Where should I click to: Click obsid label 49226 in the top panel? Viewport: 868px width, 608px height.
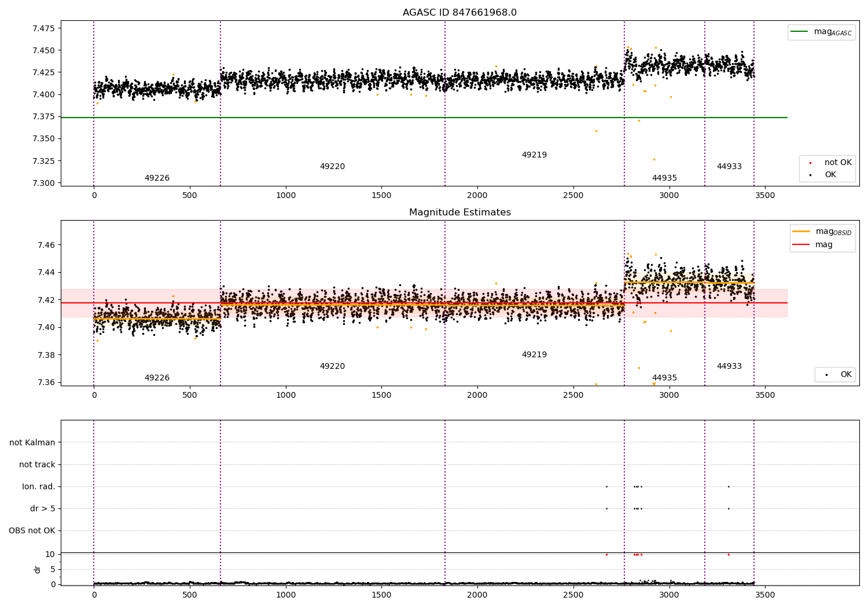[x=157, y=178]
